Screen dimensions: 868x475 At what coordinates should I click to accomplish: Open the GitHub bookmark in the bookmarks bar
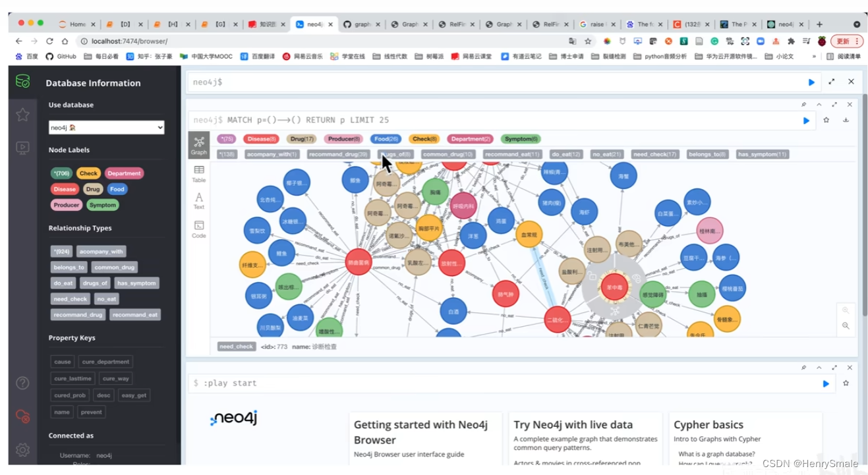click(x=61, y=57)
